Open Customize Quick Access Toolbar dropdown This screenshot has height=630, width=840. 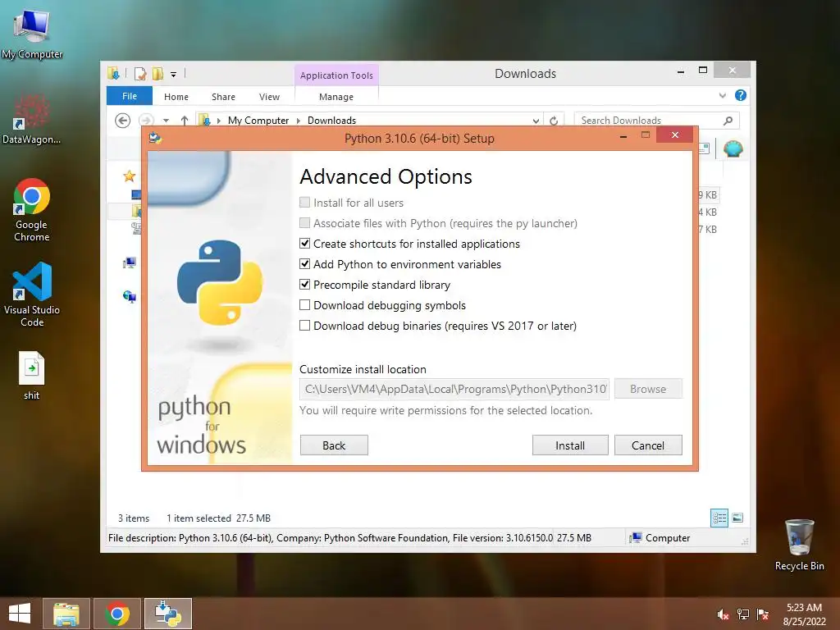(174, 74)
